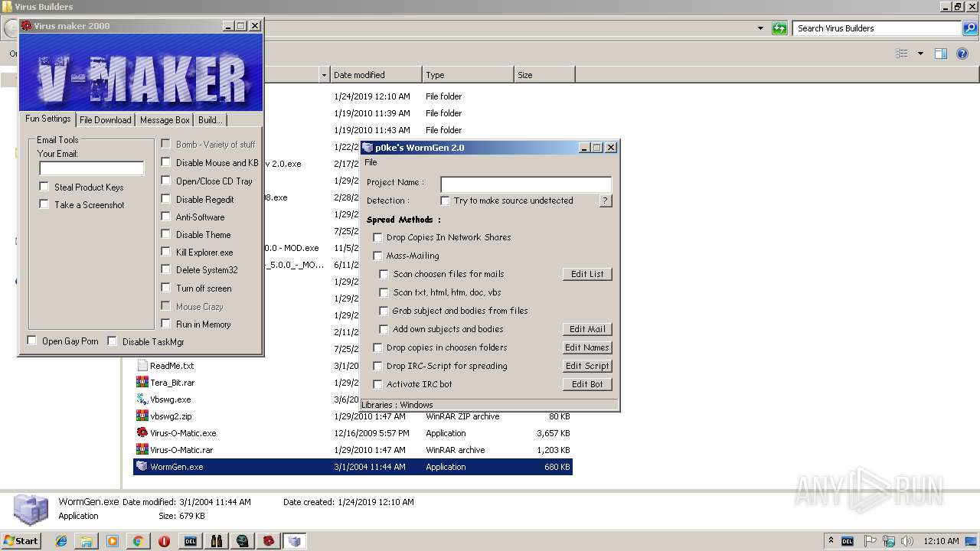Click the Edit Mail button
The image size is (980, 551).
pos(587,329)
